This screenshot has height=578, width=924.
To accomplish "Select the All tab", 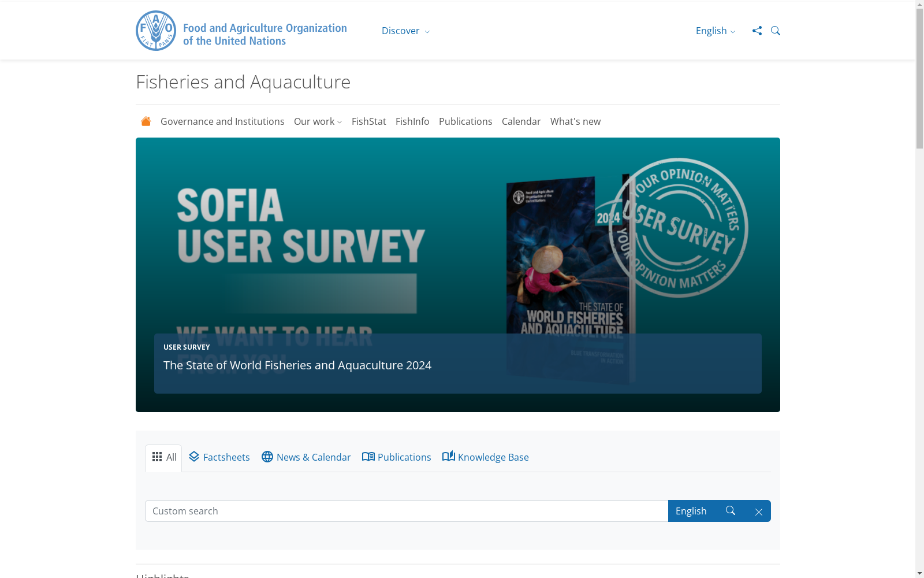I will (164, 457).
